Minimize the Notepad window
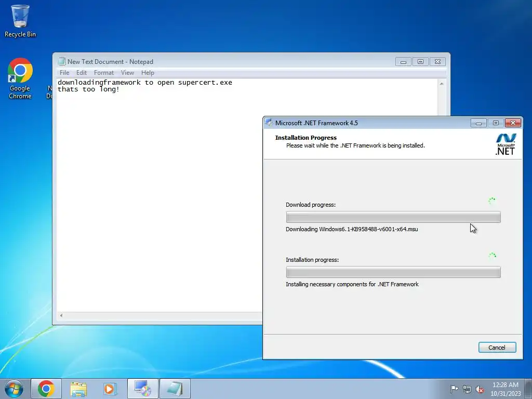This screenshot has width=532, height=399. pyautogui.click(x=403, y=62)
